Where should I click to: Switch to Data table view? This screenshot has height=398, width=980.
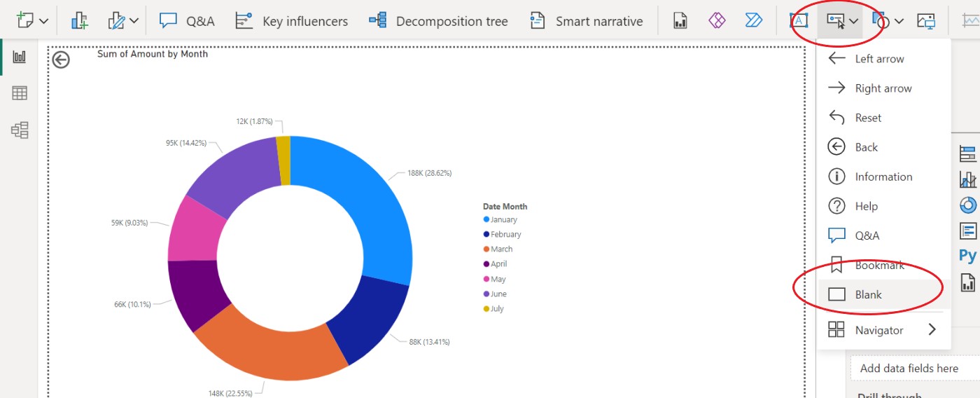point(20,93)
